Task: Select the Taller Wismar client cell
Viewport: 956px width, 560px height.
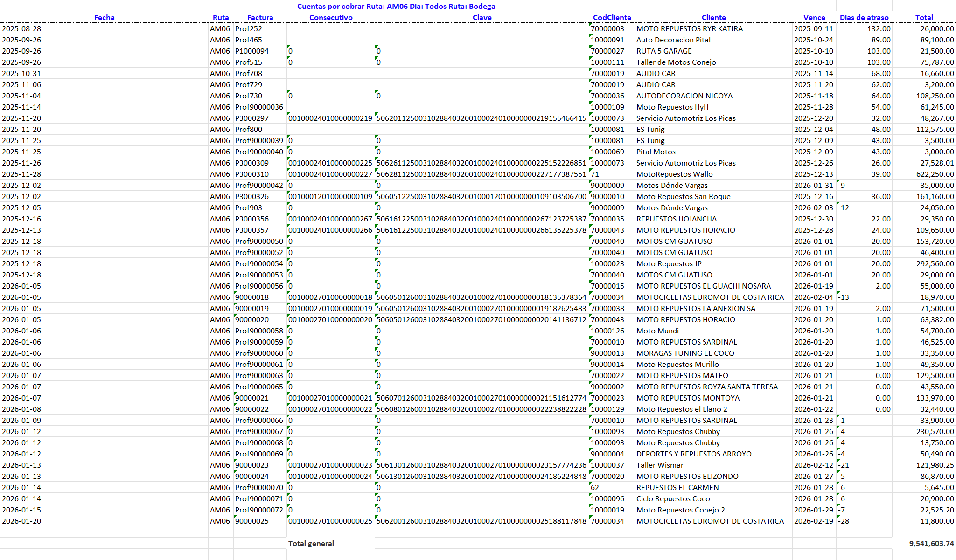Action: pyautogui.click(x=660, y=465)
